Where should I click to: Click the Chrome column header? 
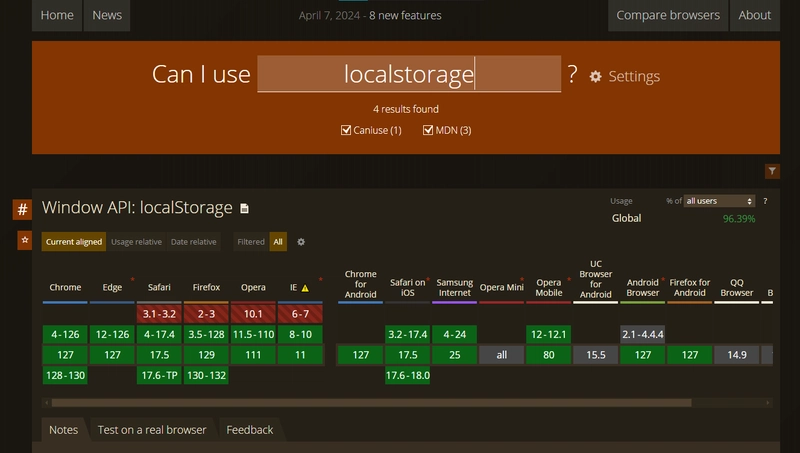point(65,287)
